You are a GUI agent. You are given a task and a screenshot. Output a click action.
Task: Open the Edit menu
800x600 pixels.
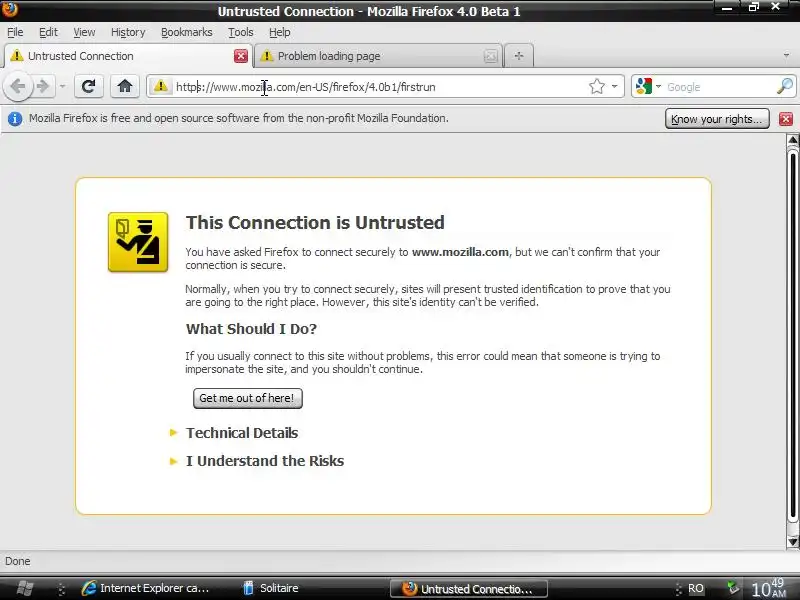coord(48,32)
